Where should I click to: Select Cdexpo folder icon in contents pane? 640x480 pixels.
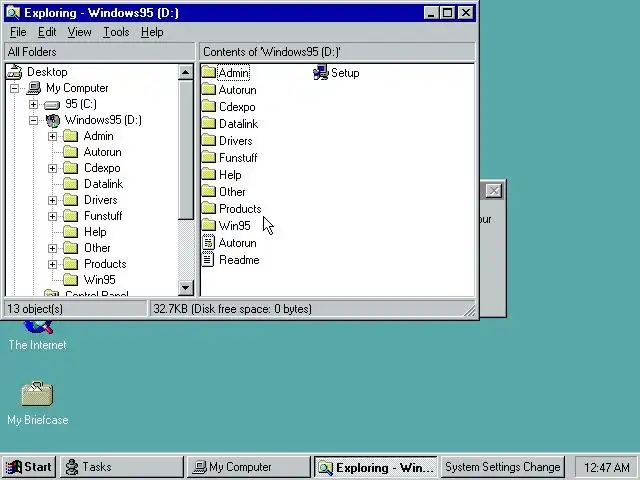(x=209, y=107)
